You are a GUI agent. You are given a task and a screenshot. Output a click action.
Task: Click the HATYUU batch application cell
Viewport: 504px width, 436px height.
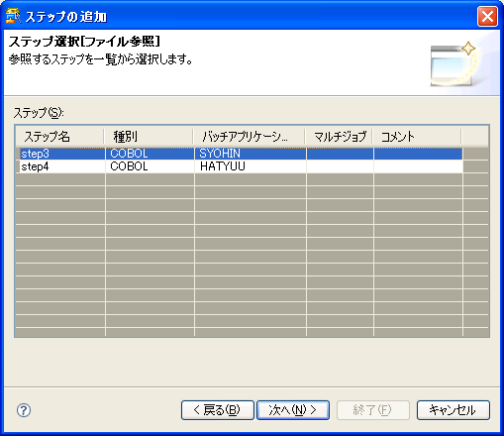[x=251, y=166]
